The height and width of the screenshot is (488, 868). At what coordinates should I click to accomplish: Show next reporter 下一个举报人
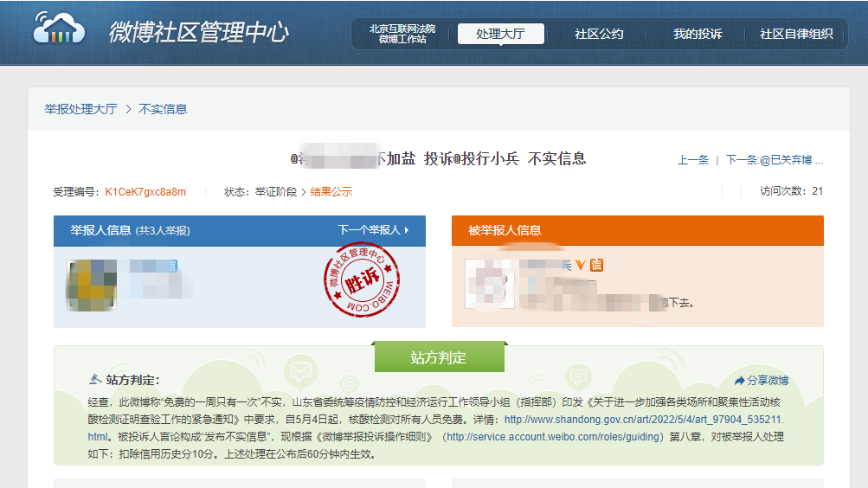373,229
